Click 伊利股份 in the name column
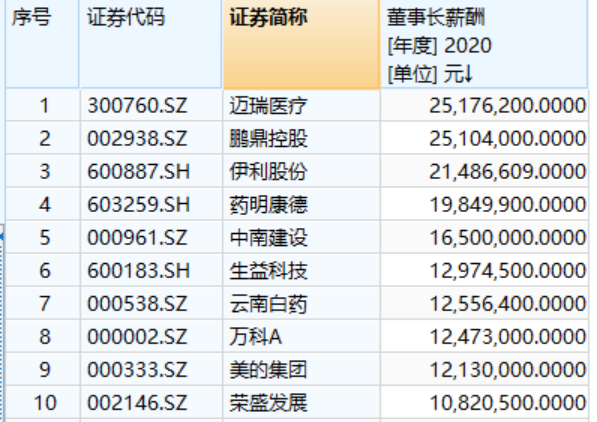Viewport: 597px width, 422px height. pos(302,171)
